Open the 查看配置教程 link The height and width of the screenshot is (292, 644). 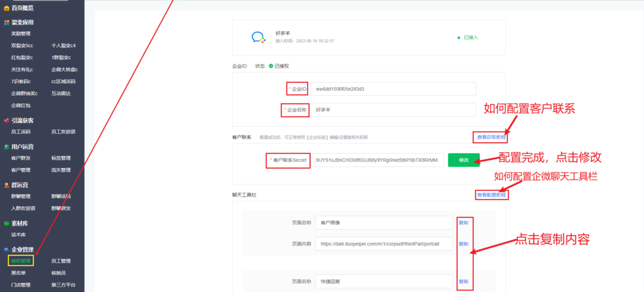pyautogui.click(x=491, y=195)
